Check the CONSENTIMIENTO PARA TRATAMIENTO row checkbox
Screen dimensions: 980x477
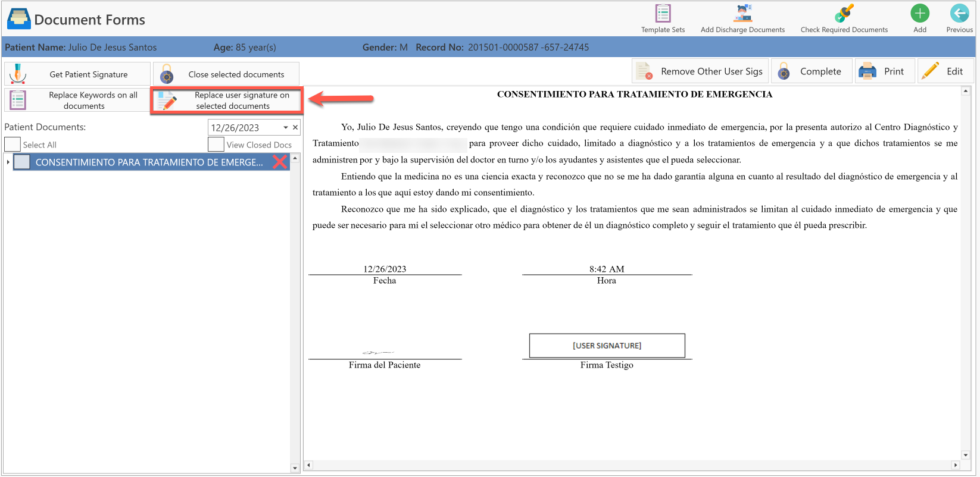point(22,162)
